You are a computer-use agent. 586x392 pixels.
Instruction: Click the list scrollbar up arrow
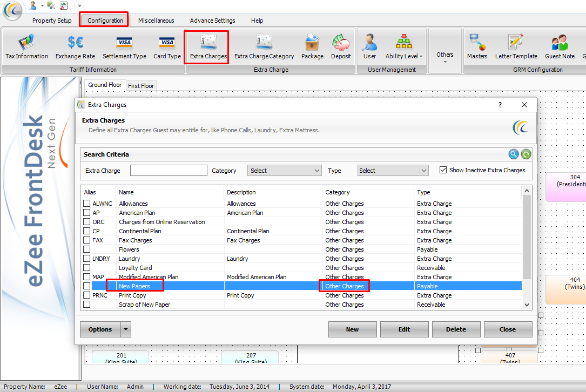point(527,191)
